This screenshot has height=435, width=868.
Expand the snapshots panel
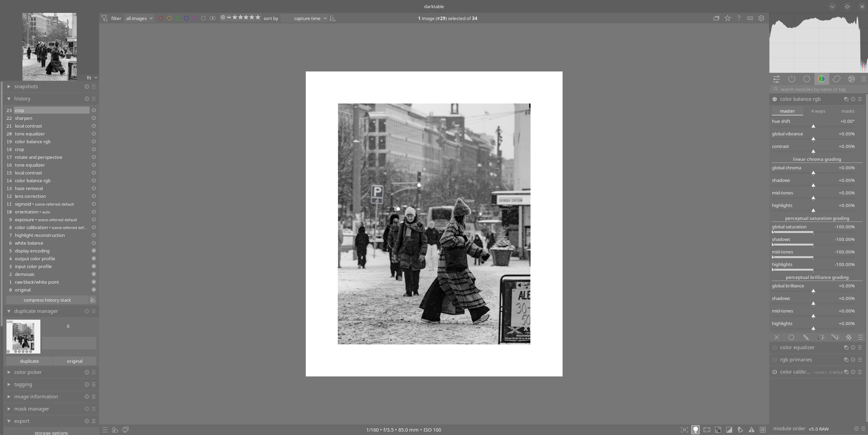[26, 87]
